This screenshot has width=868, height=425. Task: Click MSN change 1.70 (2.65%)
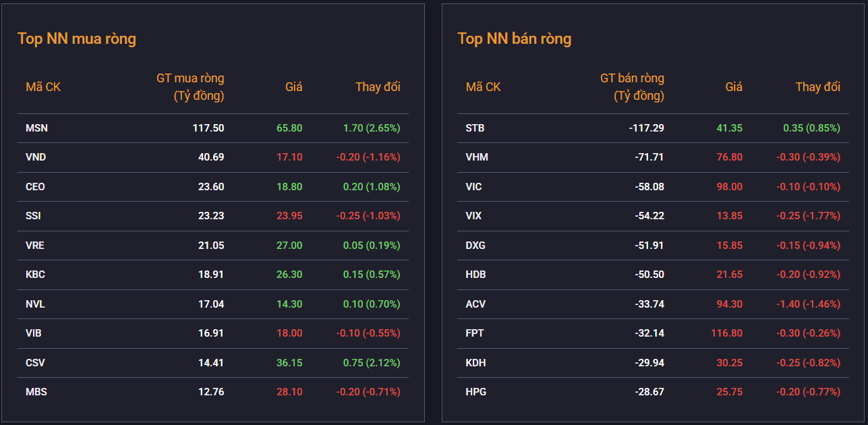coord(372,128)
